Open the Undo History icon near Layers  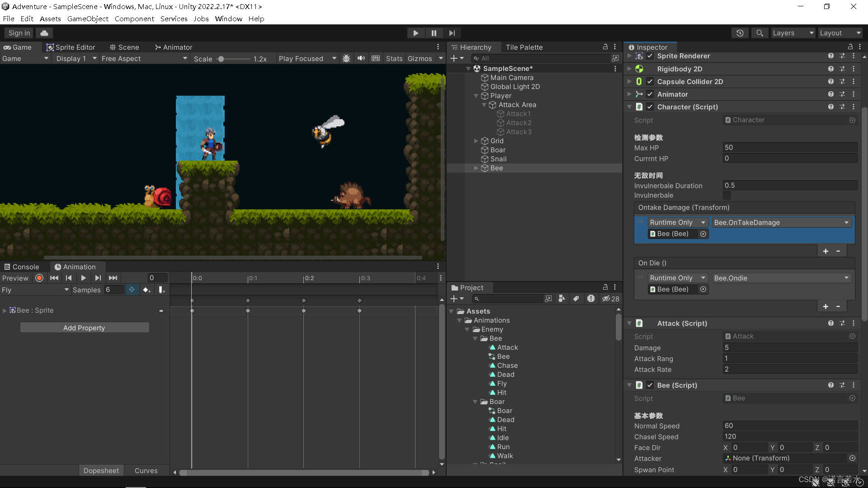point(740,33)
